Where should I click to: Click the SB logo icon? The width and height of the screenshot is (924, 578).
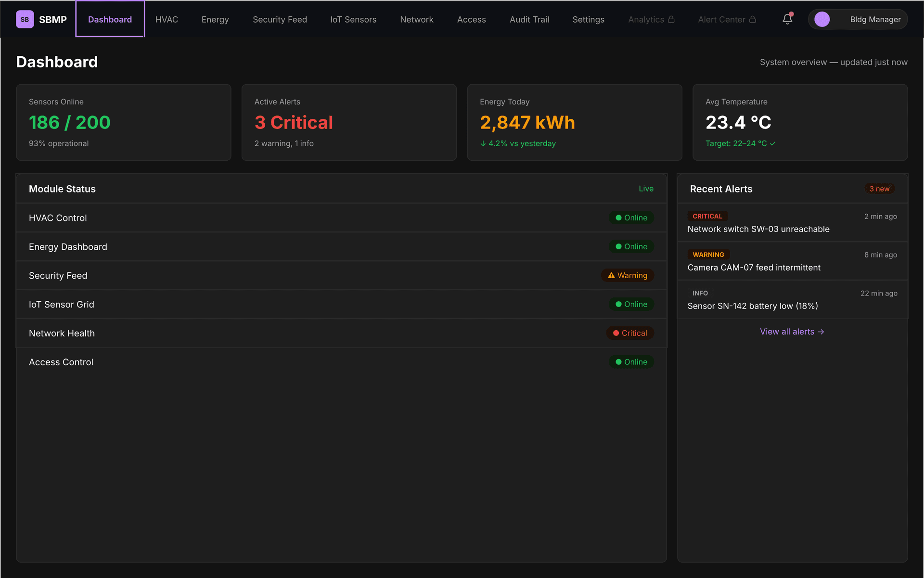[25, 19]
